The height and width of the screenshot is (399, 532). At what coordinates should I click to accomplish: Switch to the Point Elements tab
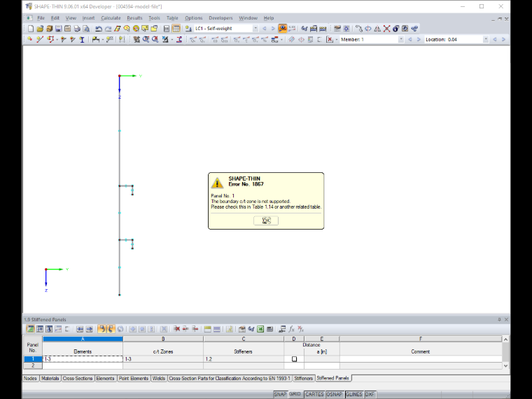tap(133, 378)
